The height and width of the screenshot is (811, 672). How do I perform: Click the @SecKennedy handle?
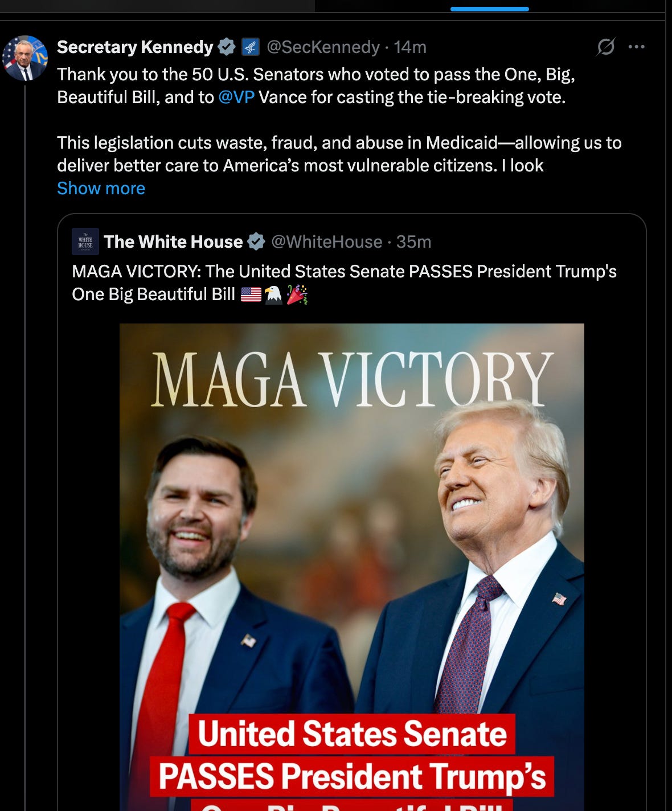[x=323, y=47]
